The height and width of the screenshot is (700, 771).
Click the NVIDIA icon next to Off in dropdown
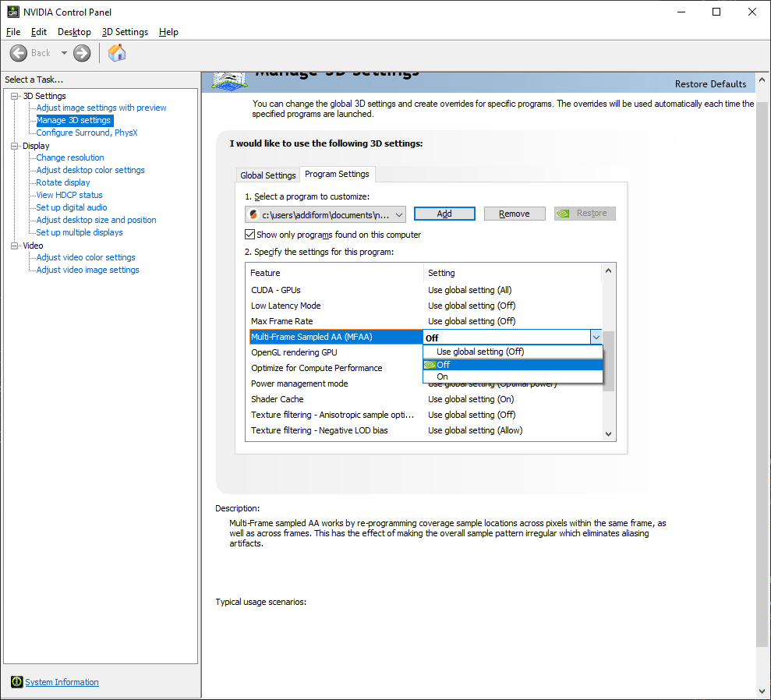[431, 364]
